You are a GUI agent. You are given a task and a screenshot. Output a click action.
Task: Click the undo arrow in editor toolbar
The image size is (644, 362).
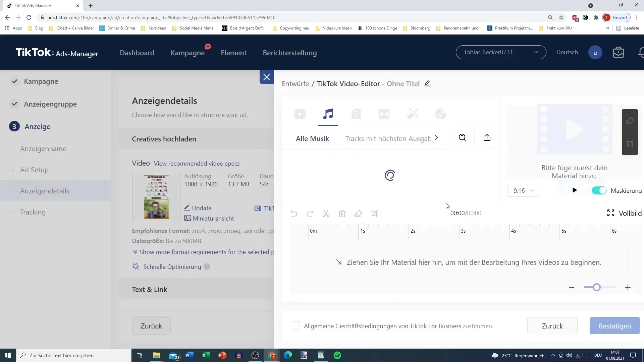[294, 214]
